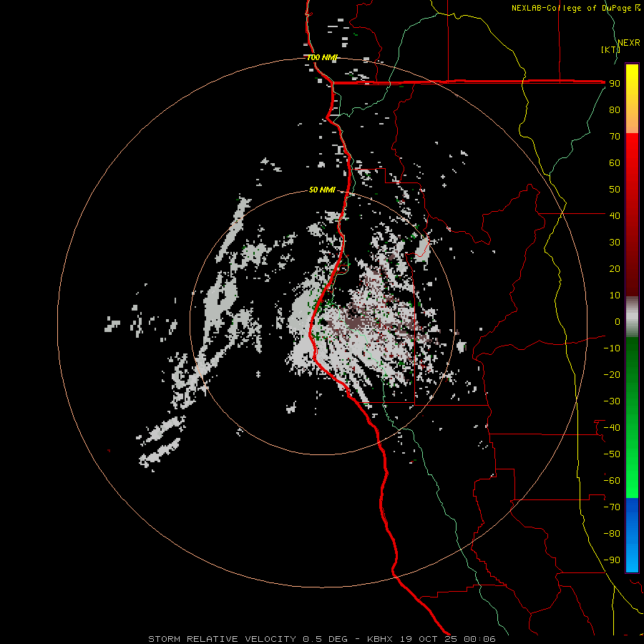Image resolution: width=644 pixels, height=644 pixels.
Task: Click the "10" value on velocity scale
Action: point(615,296)
